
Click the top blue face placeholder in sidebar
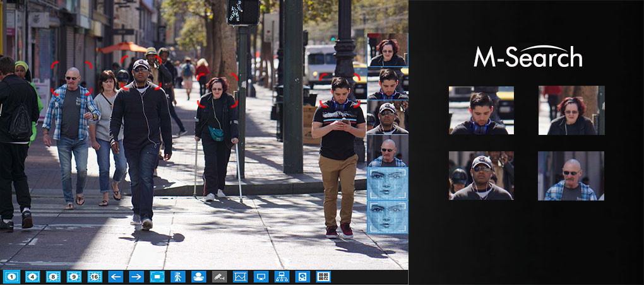[x=387, y=183]
